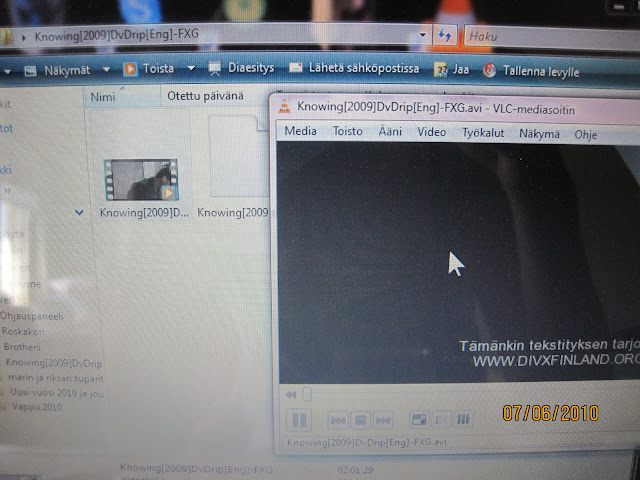Click the Haku search field
The width and height of the screenshot is (640, 480).
coord(552,37)
